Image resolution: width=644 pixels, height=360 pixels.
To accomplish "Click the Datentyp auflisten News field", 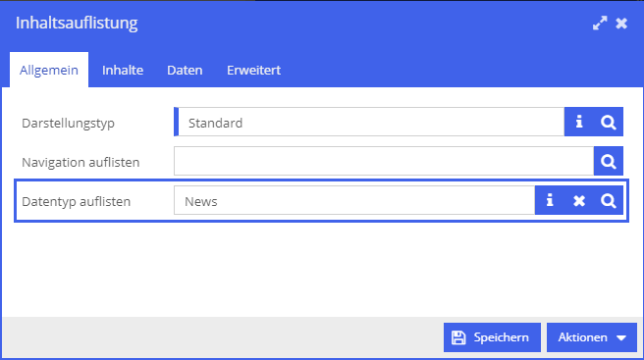I will 354,200.
